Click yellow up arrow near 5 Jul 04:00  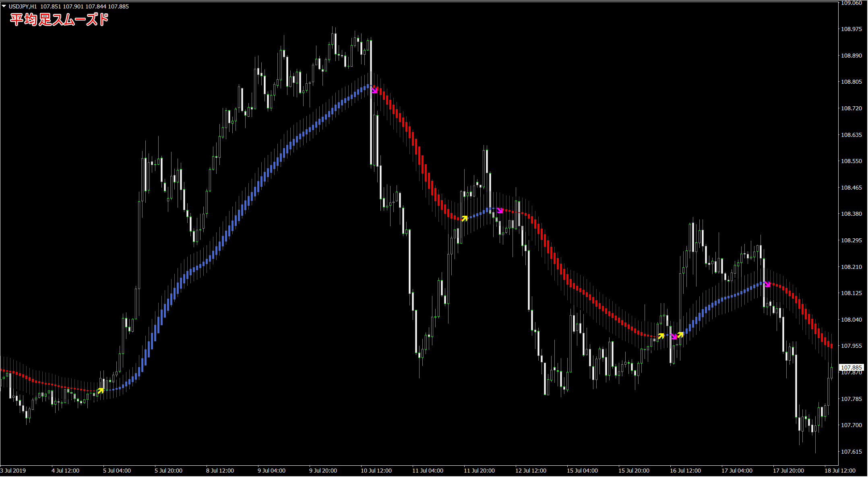[101, 390]
